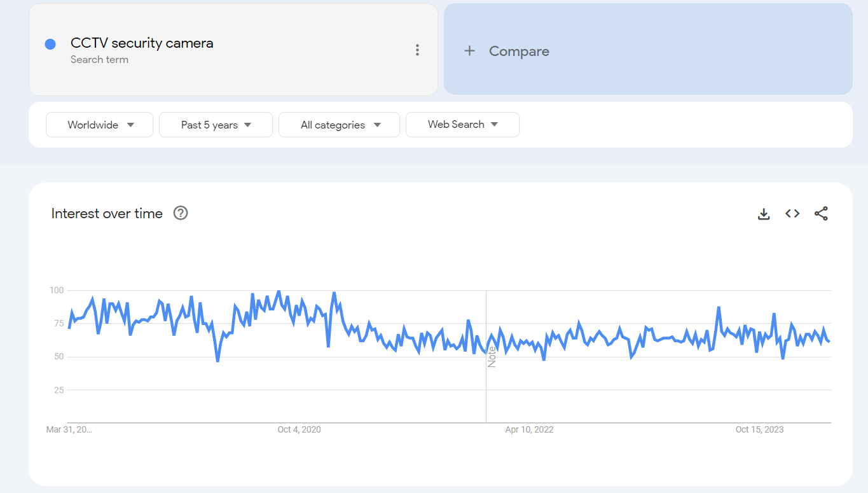Click the plus icon beside Compare
Screen dimensions: 868x493
tap(469, 51)
